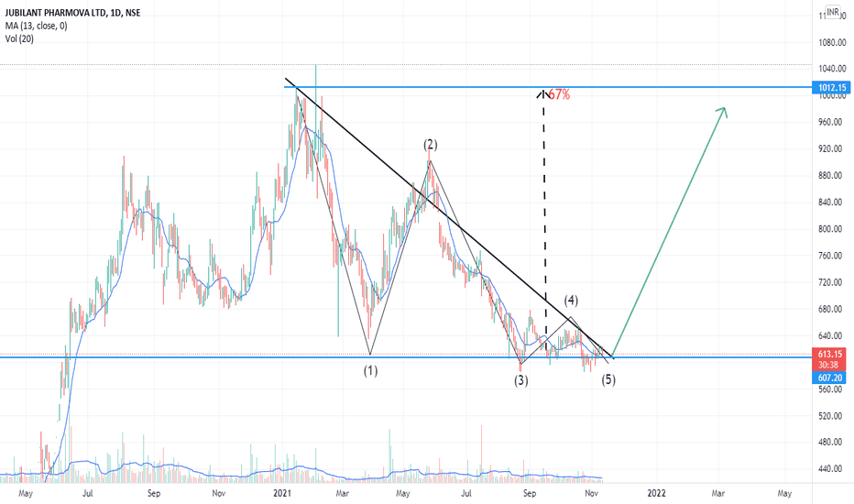The image size is (854, 504).
Task: Open the INR currency selector button
Action: point(833,12)
